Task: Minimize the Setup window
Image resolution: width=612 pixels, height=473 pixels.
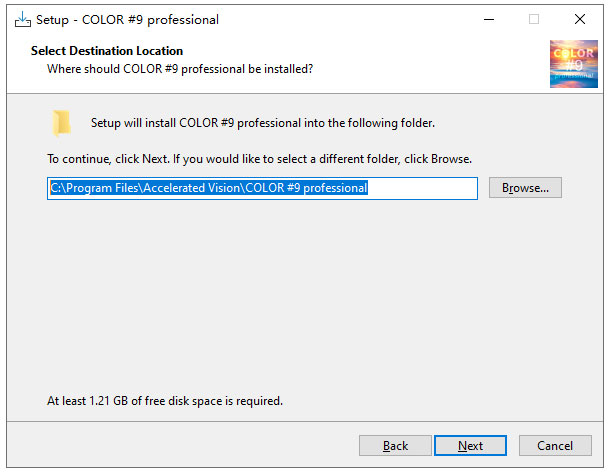Action: (x=489, y=19)
